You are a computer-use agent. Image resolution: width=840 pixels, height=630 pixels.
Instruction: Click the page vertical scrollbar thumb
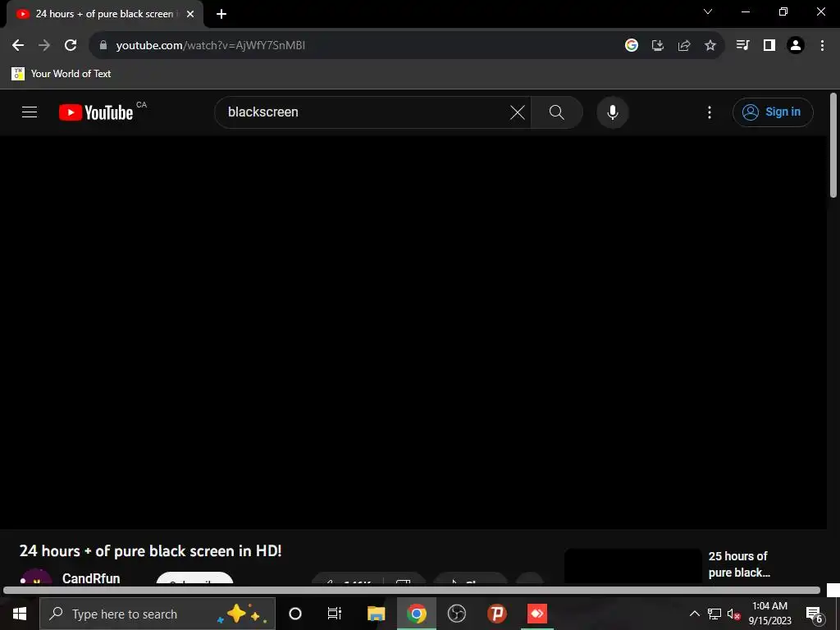click(x=833, y=146)
